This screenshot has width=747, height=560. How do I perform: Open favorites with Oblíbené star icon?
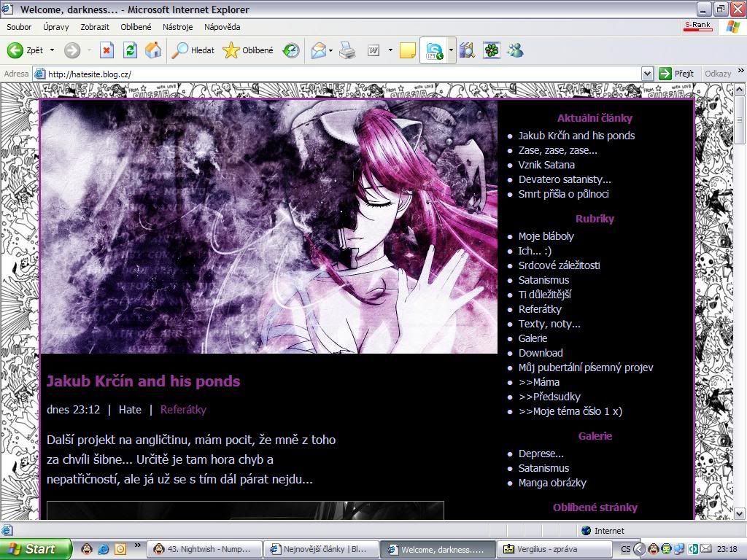[231, 50]
